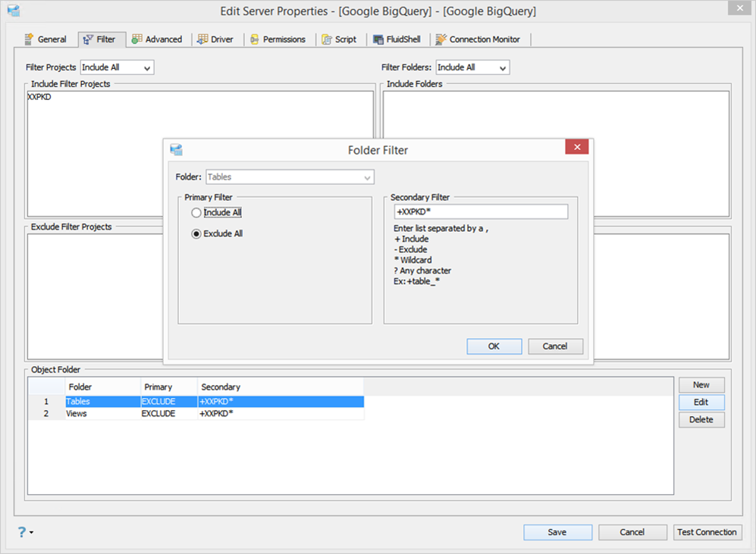Open the Folder dropdown showing Tables
756x554 pixels.
[290, 177]
